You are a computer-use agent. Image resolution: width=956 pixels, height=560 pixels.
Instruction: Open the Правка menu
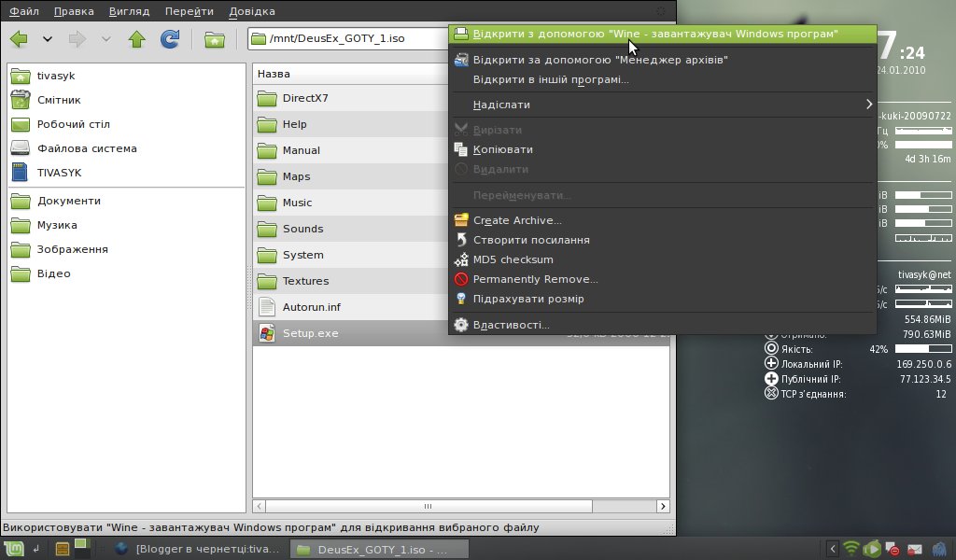click(74, 11)
